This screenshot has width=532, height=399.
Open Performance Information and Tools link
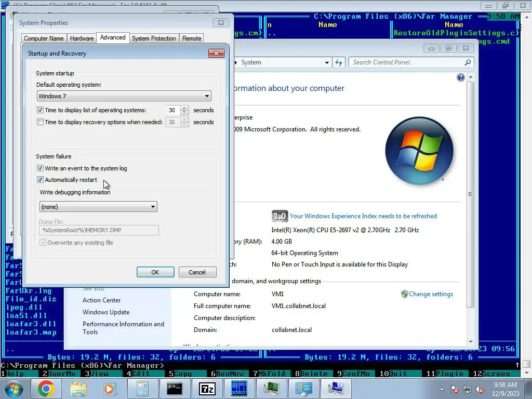[123, 328]
